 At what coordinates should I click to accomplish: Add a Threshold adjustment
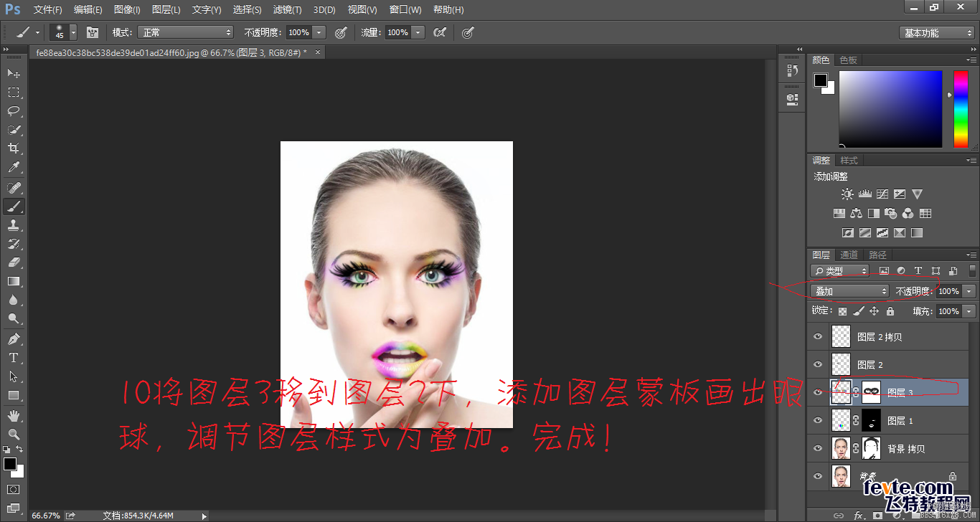(882, 232)
